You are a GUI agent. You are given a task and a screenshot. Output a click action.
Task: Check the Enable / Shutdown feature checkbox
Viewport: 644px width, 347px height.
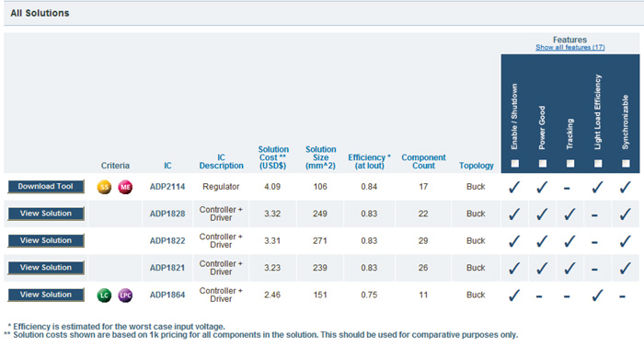coord(514,164)
